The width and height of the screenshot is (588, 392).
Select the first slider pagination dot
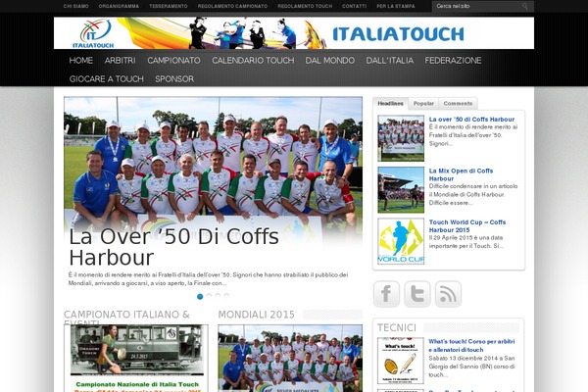coord(200,296)
